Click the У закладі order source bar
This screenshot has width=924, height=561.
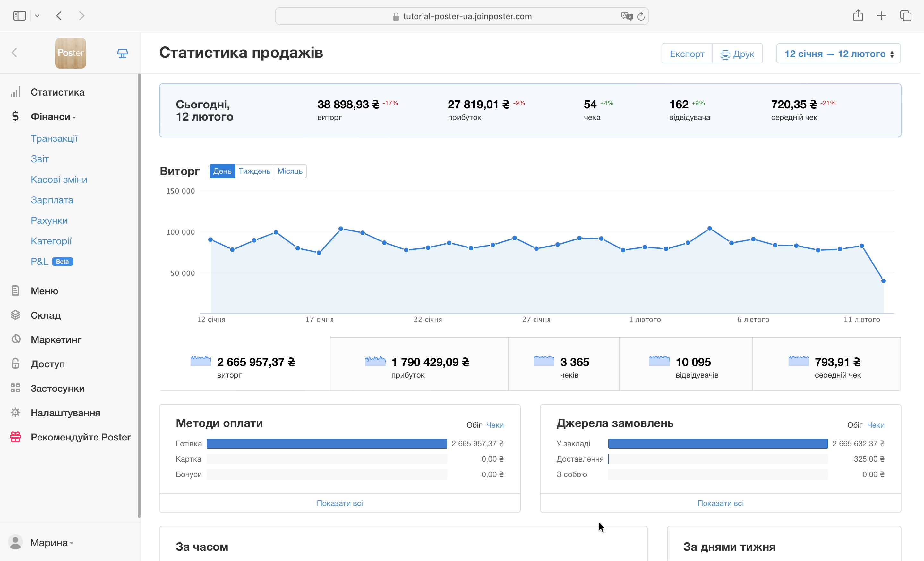(x=718, y=444)
